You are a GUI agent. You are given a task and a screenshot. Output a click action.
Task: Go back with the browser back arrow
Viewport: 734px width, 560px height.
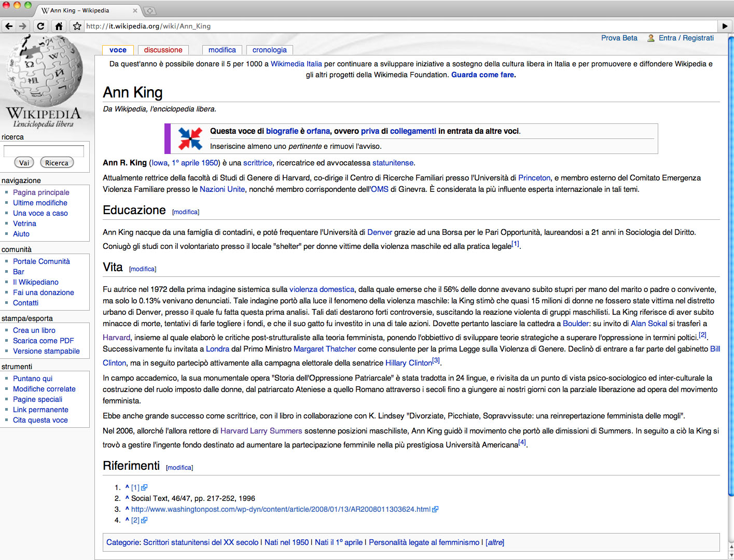9,26
